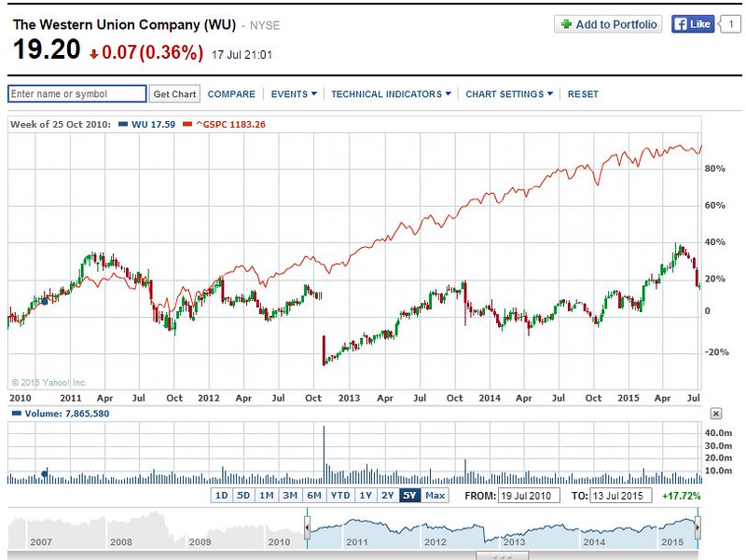The height and width of the screenshot is (560, 746).
Task: Expand the Technical Indicators dropdown
Action: tap(391, 94)
